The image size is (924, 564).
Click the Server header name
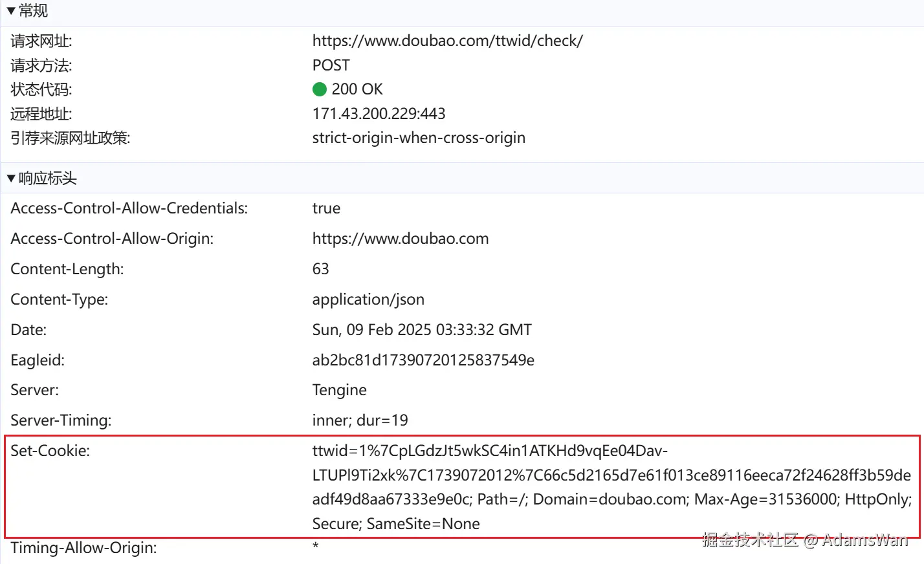click(x=34, y=390)
